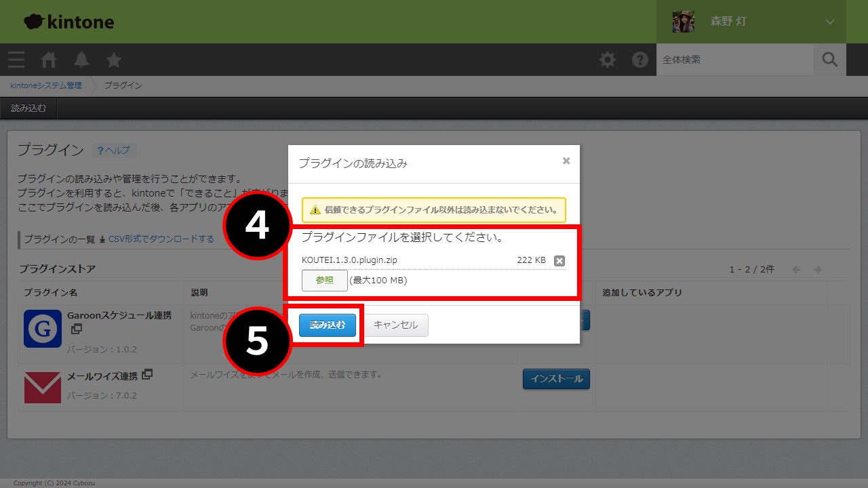Click インストール for メールワイズ連携

point(556,379)
